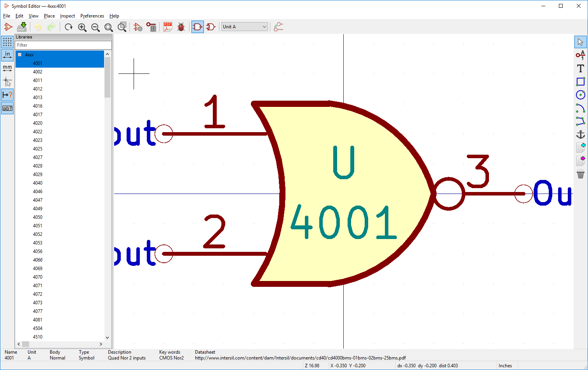Select symbol 4069 in the library list
Viewport: 588px width, 370px height.
click(x=38, y=269)
